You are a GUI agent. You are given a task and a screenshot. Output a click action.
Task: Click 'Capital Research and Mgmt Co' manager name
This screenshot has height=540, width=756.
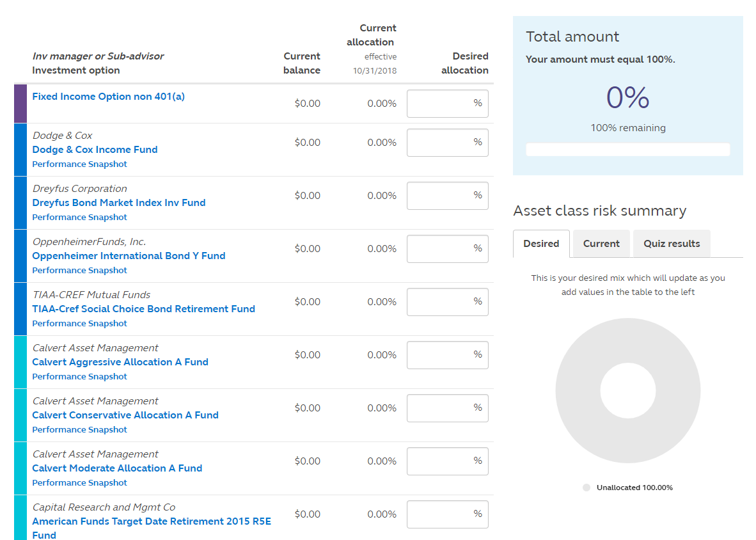104,507
